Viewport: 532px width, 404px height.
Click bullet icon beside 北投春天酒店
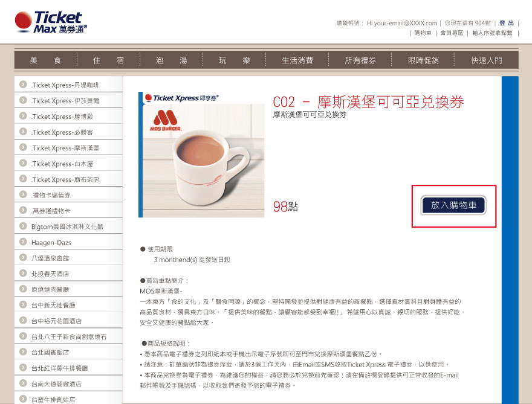23,273
